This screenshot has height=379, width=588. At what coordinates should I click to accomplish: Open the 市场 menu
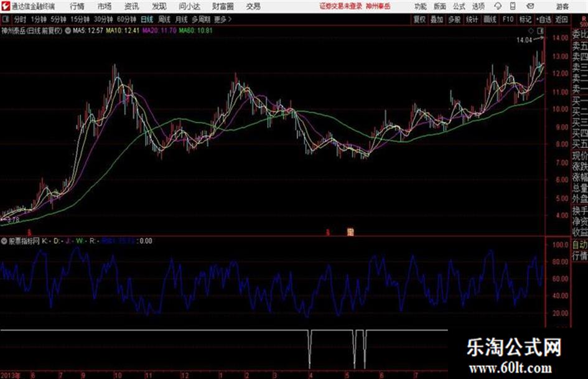click(105, 6)
